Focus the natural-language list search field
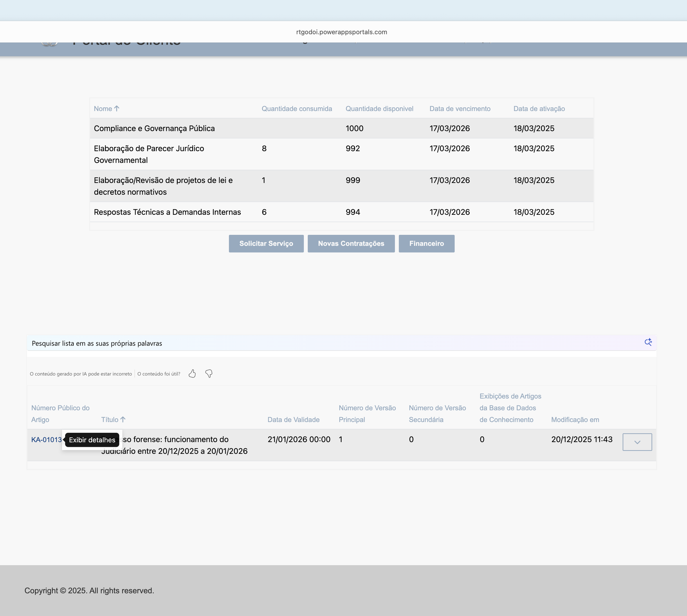687x616 pixels. click(305, 343)
